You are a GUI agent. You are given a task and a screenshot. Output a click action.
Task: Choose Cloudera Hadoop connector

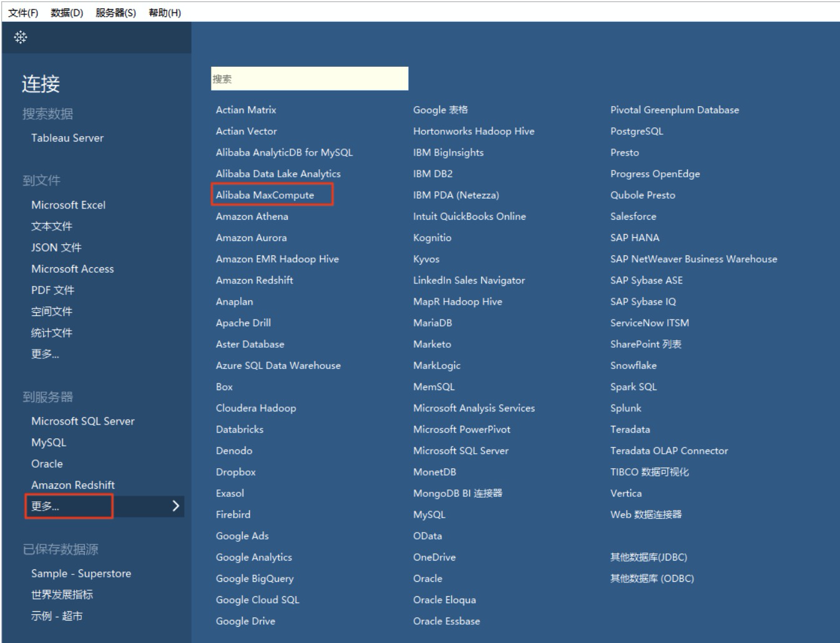tap(256, 408)
